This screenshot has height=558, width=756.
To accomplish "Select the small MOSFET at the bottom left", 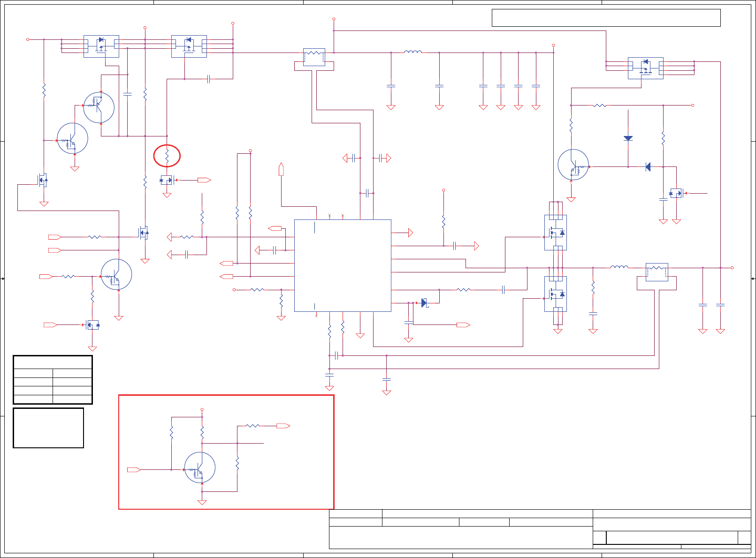I will click(x=92, y=324).
